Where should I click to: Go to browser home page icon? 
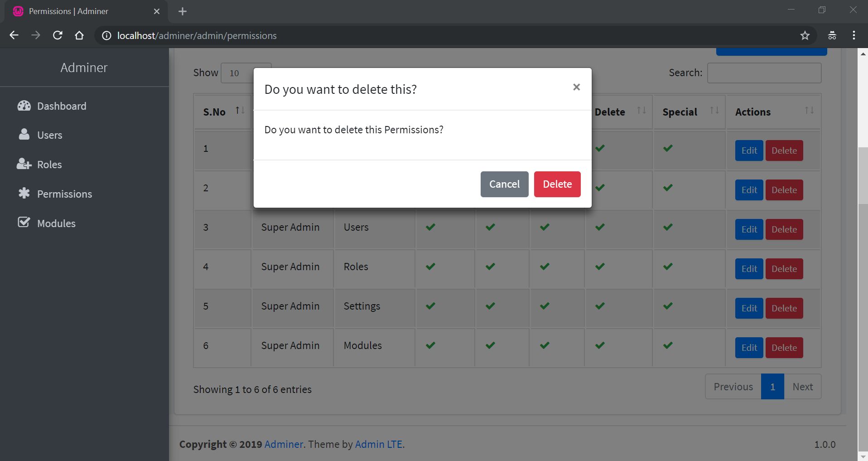(x=79, y=35)
